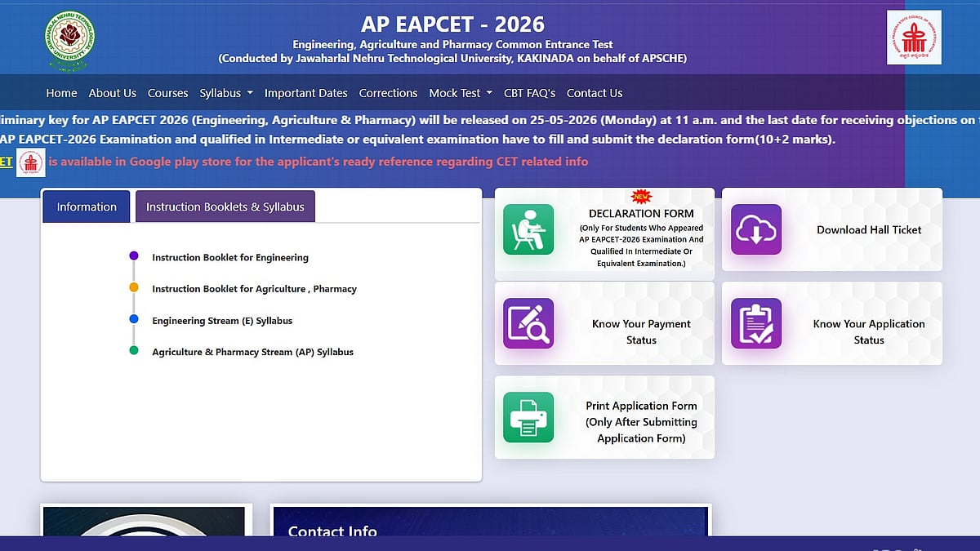Click the thumbnail image beside Contact Info

click(144, 522)
